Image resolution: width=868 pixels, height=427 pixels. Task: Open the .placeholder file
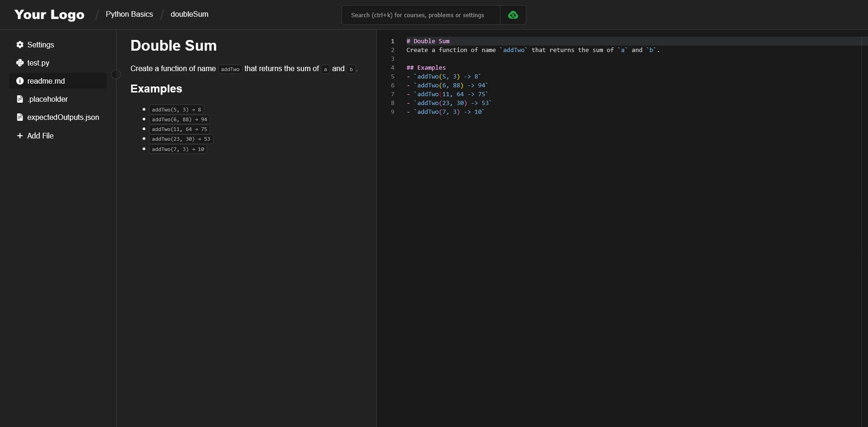[58, 99]
